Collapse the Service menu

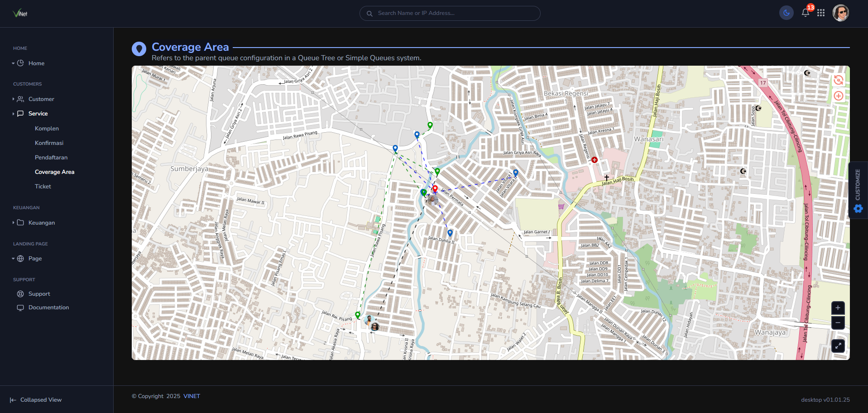click(x=38, y=114)
